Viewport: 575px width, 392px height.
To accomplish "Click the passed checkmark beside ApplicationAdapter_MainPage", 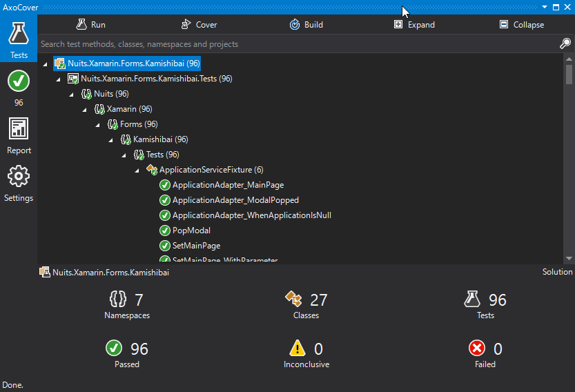I will 165,185.
